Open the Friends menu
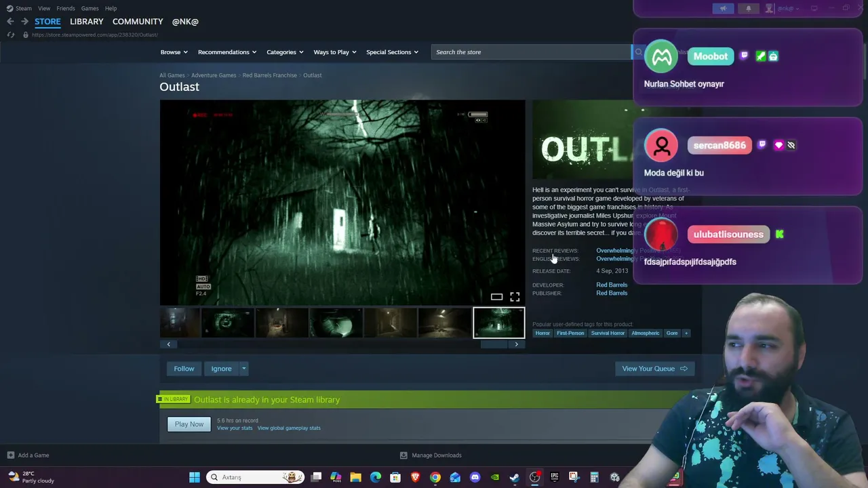Viewport: 868px width, 488px height. coord(66,8)
